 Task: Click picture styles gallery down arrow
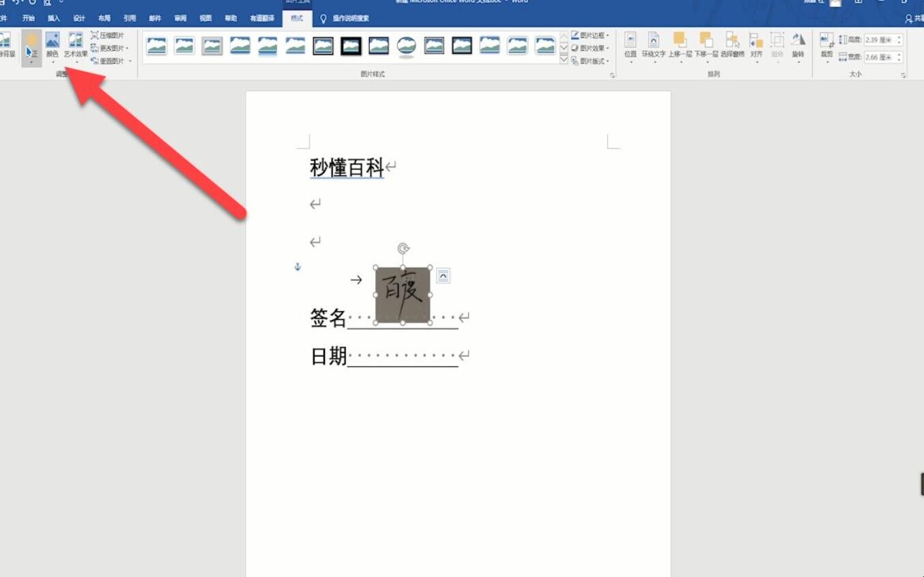(x=564, y=48)
